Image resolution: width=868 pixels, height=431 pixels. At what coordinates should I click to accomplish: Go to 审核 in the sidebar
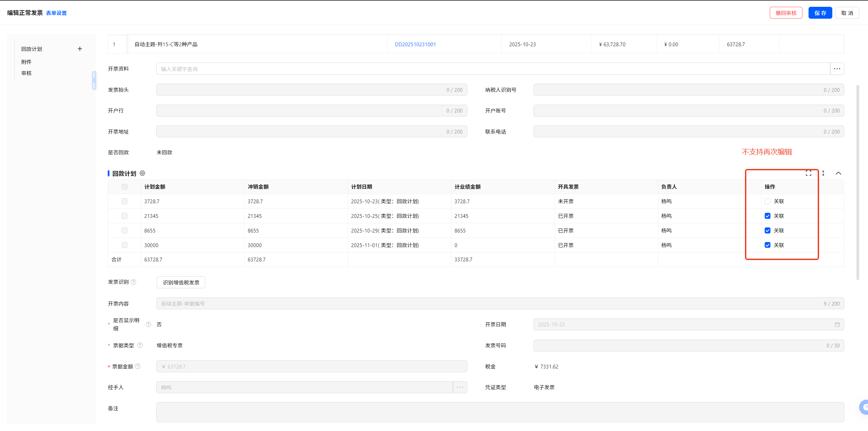(x=27, y=73)
